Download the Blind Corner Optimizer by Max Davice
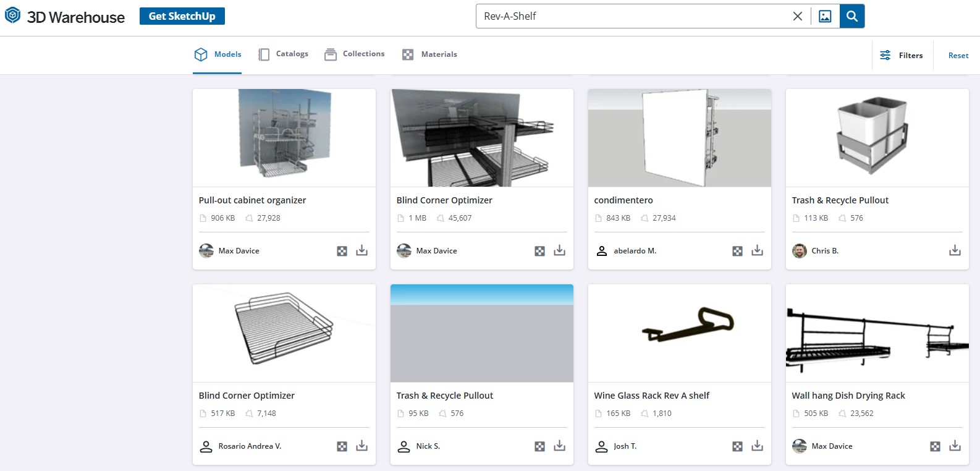Image resolution: width=980 pixels, height=471 pixels. (559, 250)
